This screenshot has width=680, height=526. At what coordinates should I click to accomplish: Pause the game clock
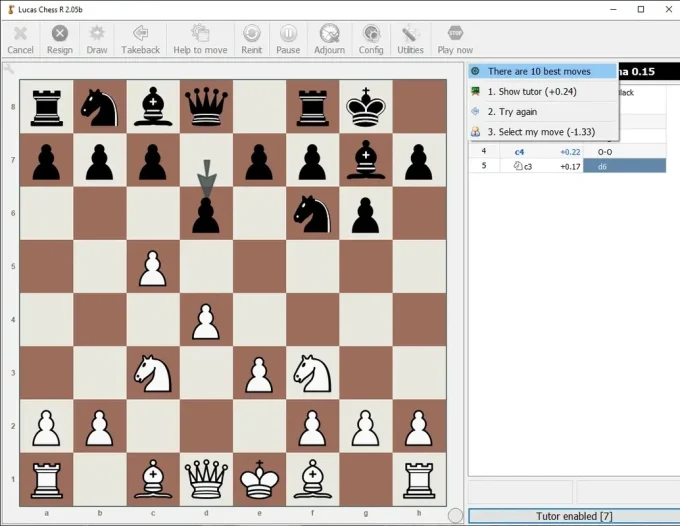coord(288,39)
